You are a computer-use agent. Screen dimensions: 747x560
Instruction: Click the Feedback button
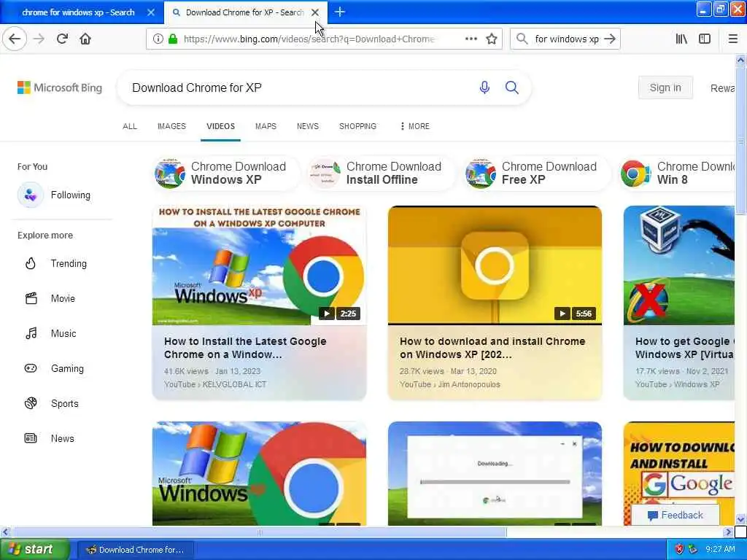pyautogui.click(x=675, y=516)
